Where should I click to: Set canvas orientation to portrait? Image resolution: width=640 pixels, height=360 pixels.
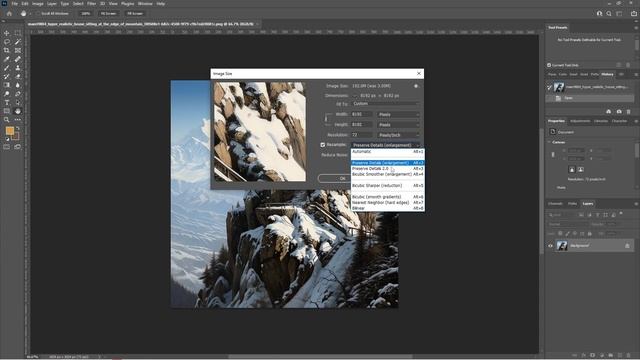click(572, 169)
